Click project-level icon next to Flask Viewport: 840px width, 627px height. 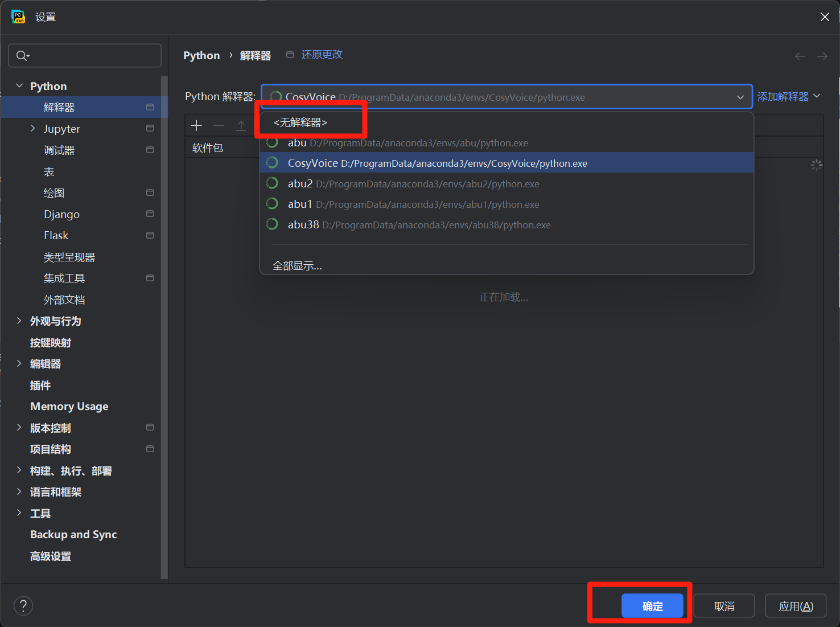(x=150, y=235)
